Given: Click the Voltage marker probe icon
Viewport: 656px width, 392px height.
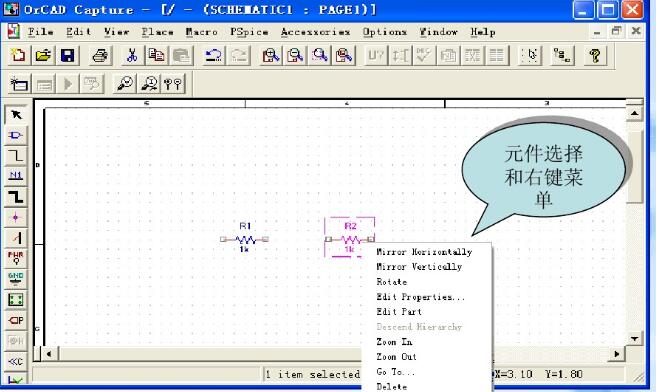Looking at the screenshot, I should click(125, 84).
